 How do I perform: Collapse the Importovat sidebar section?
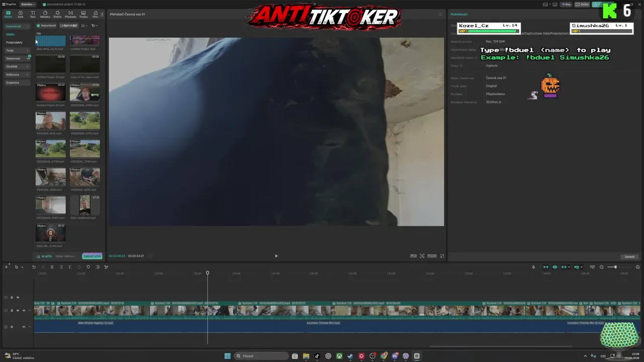pyautogui.click(x=17, y=26)
